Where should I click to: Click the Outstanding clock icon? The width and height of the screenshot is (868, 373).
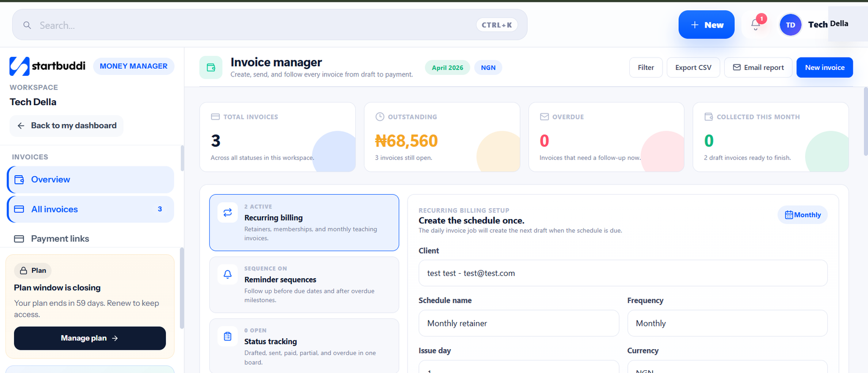click(380, 117)
